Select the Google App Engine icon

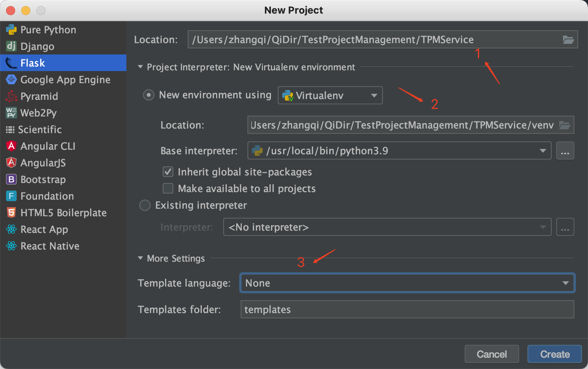(x=11, y=79)
